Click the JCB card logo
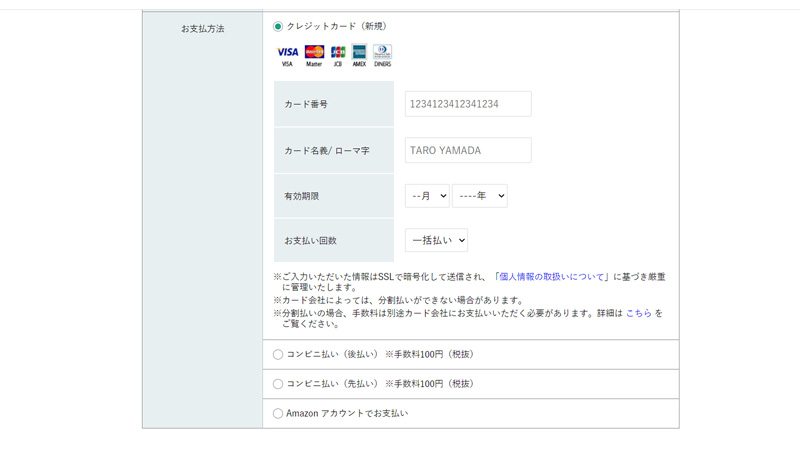This screenshot has height=450, width=800. coord(338,52)
